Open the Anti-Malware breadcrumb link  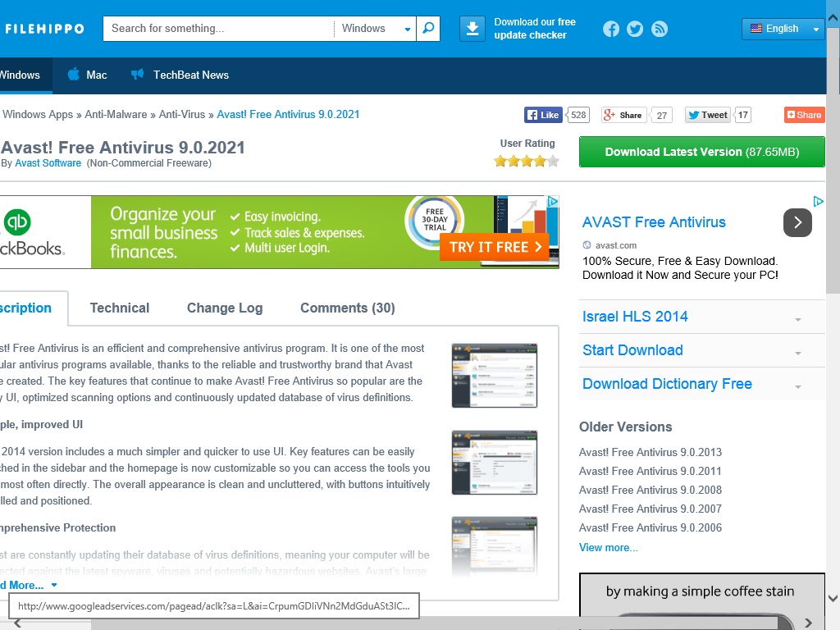coord(116,114)
